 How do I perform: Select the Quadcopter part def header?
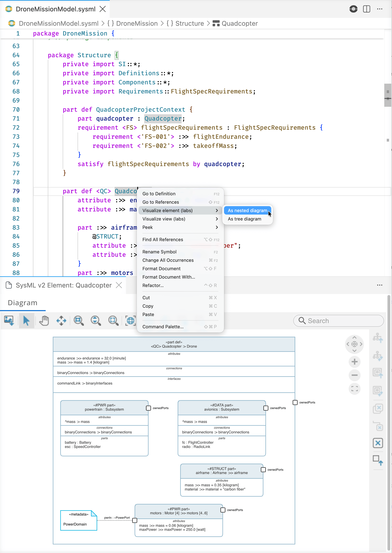pyautogui.click(x=174, y=344)
